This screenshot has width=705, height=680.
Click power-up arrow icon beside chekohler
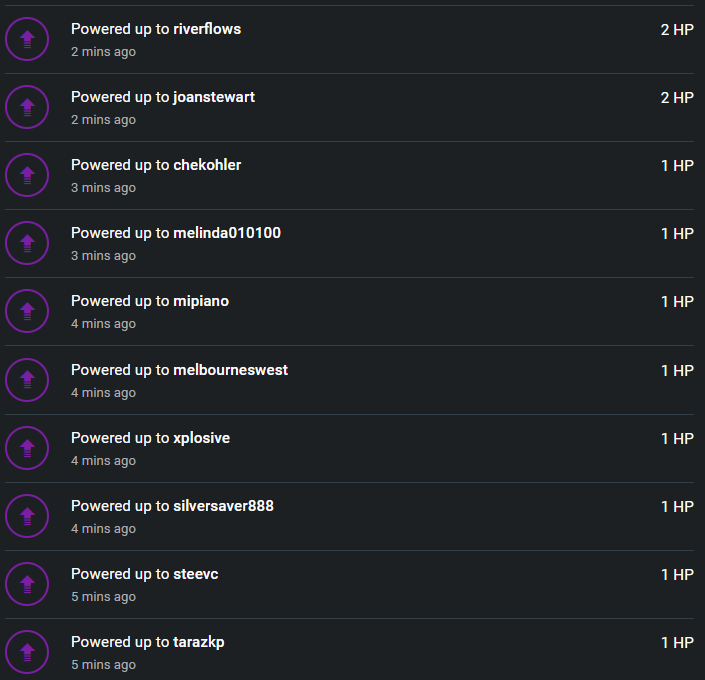point(27,175)
